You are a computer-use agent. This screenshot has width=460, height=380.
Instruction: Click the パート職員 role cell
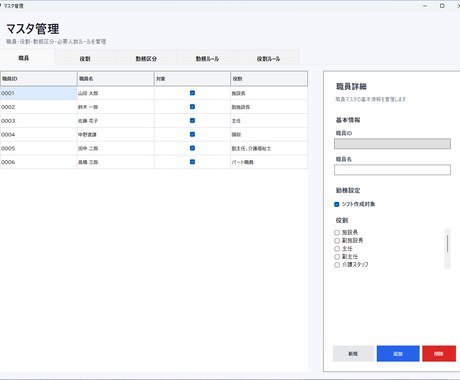269,162
